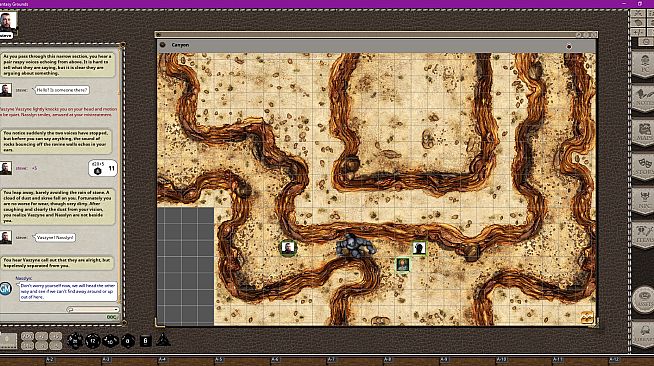Open the Library sidebar button
654x366 pixels.
click(644, 335)
